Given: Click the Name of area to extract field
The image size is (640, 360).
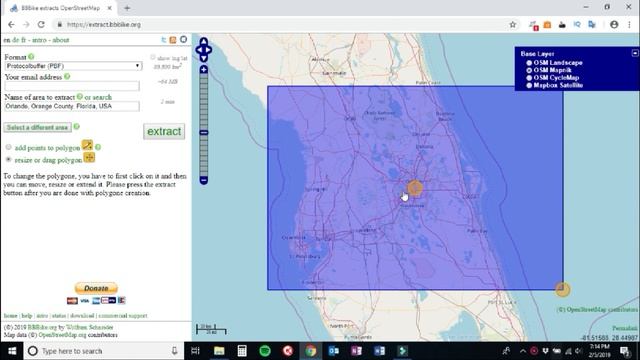Looking at the screenshot, I should (72, 106).
